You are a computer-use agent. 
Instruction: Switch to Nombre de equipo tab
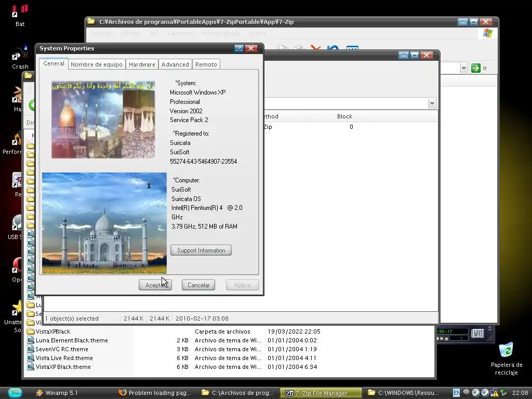coord(96,64)
